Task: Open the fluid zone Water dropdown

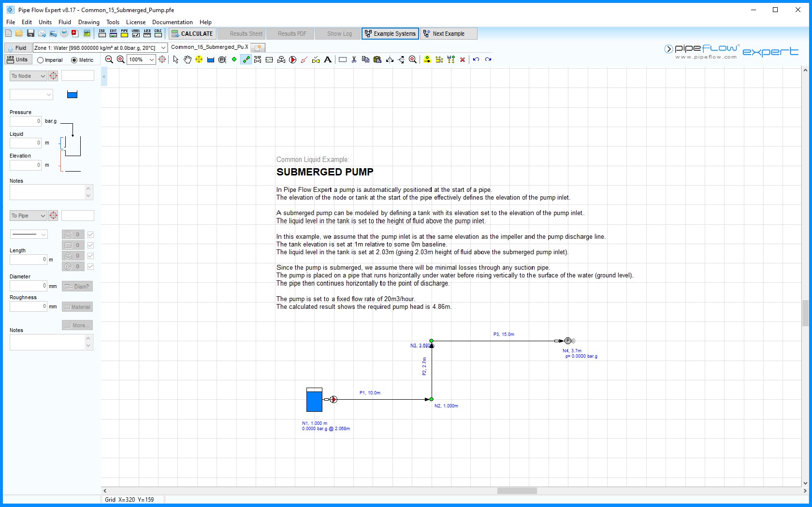Action: pyautogui.click(x=163, y=47)
